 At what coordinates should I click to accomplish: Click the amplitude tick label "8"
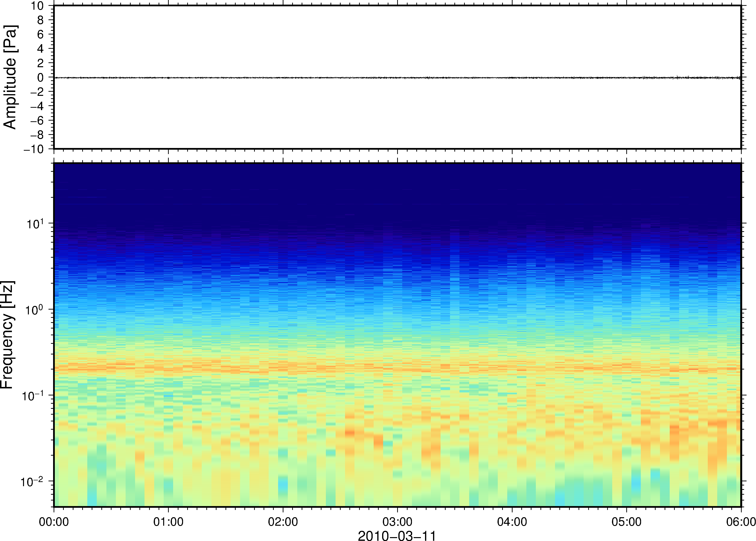click(41, 20)
